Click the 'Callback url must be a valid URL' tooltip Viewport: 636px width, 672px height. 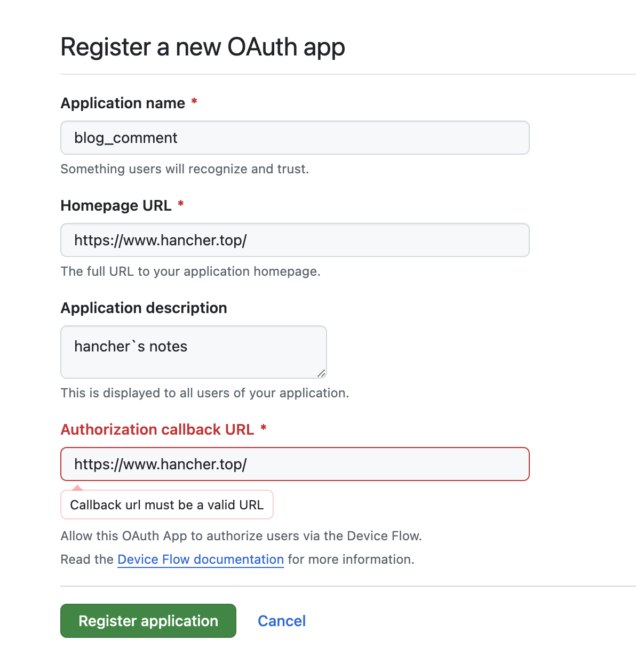[x=166, y=505]
